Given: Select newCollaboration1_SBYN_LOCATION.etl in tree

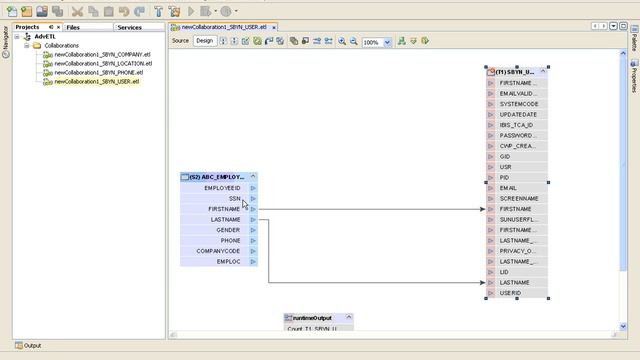Looking at the screenshot, I should click(103, 63).
